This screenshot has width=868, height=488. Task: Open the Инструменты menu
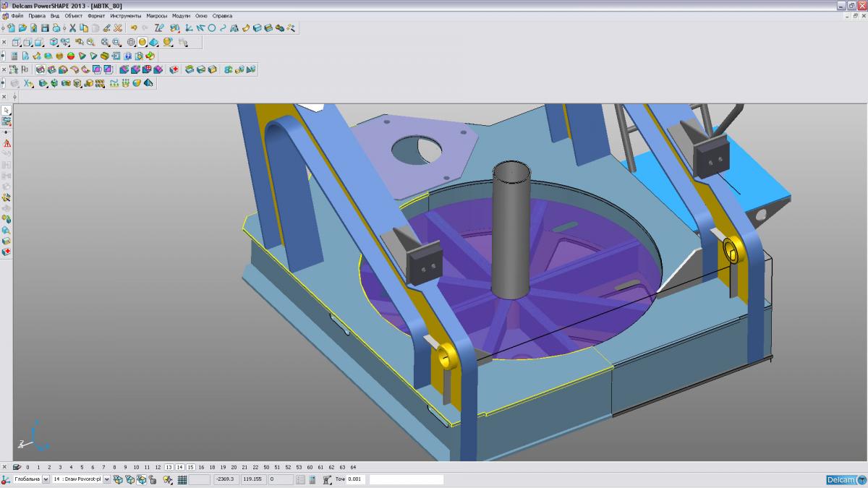click(126, 15)
